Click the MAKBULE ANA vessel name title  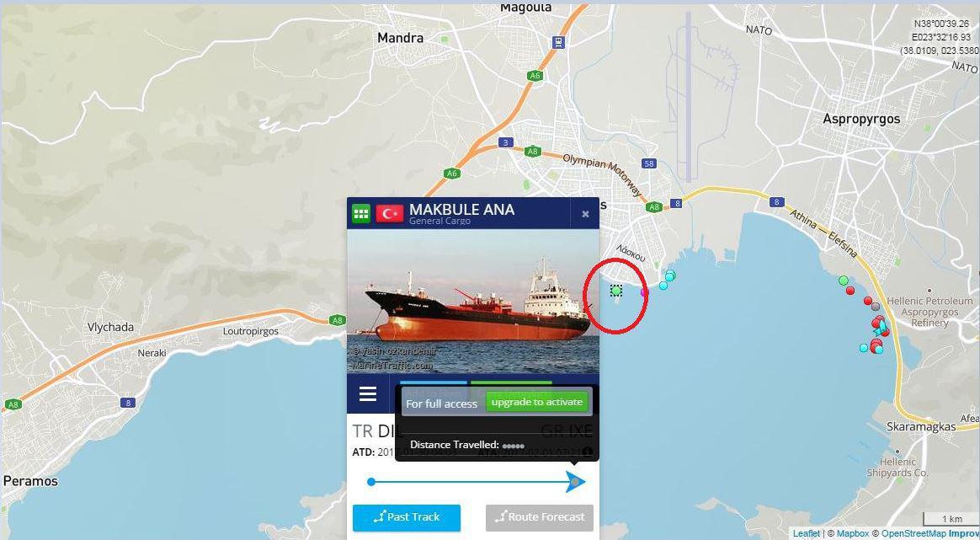[462, 209]
